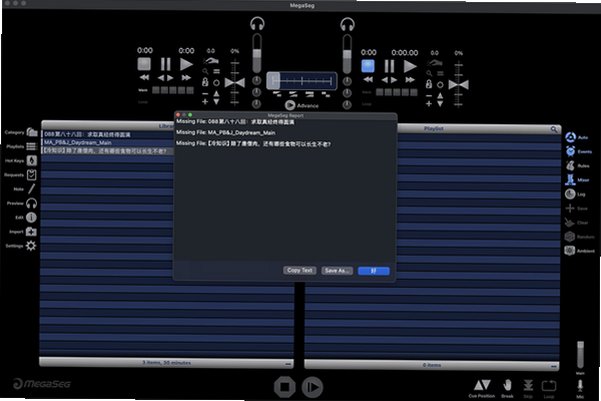Image resolution: width=601 pixels, height=401 pixels.
Task: Open the Log icon
Action: (x=570, y=194)
